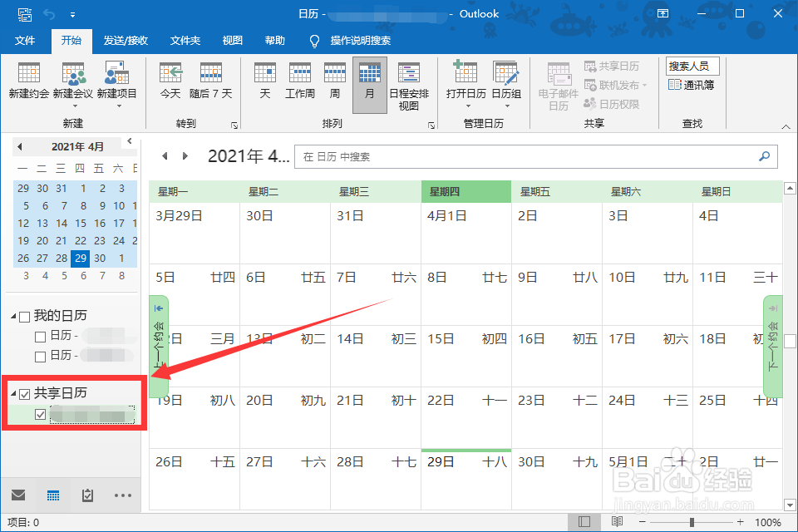Viewport: 798px width, 532px height.
Task: Adjust the zoom slider handle
Action: 692,522
